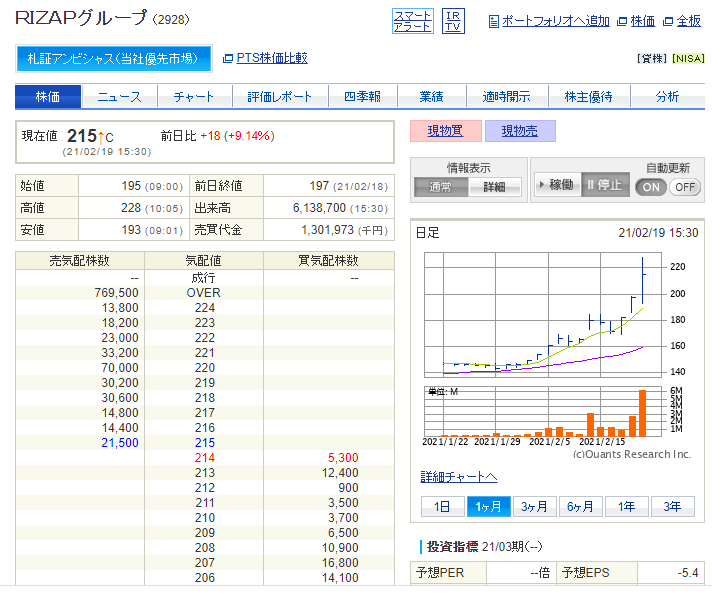Image resolution: width=712 pixels, height=609 pixels.
Task: Select the 株価 tab
Action: 48,97
